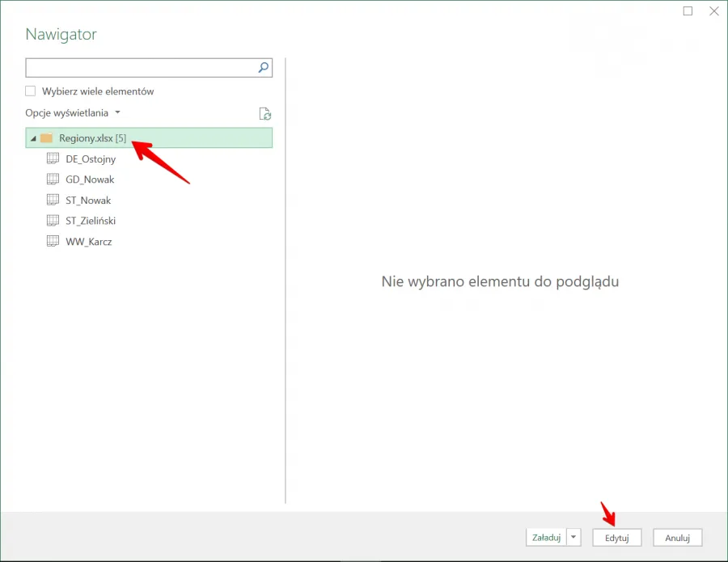Focus the navigator search field
The height and width of the screenshot is (562, 728).
coord(141,68)
